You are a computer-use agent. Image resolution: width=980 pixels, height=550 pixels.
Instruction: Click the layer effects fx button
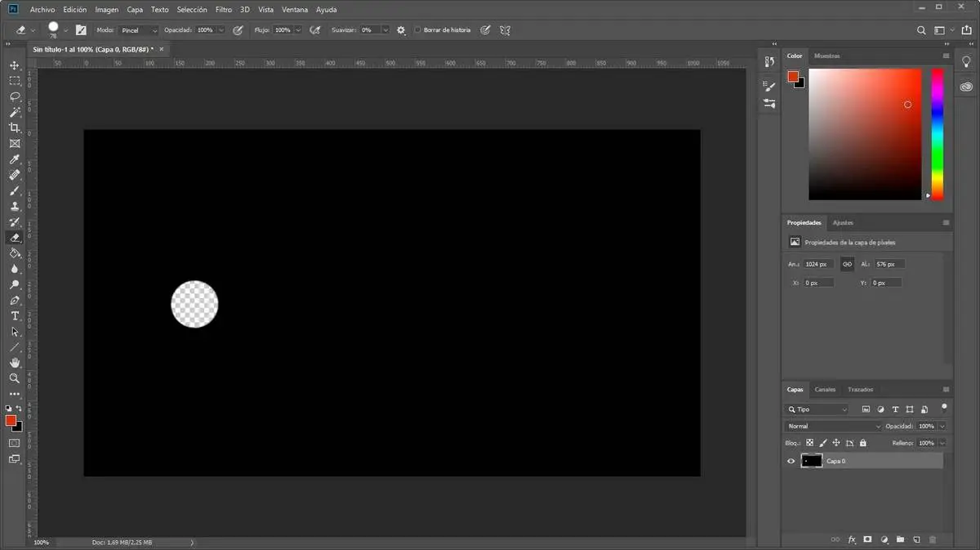pos(852,539)
